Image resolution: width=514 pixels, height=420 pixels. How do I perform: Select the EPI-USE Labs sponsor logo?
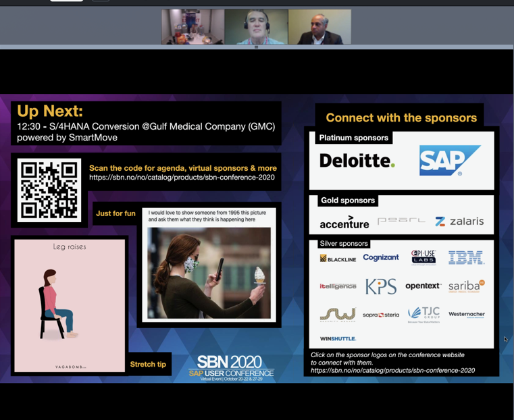(423, 257)
